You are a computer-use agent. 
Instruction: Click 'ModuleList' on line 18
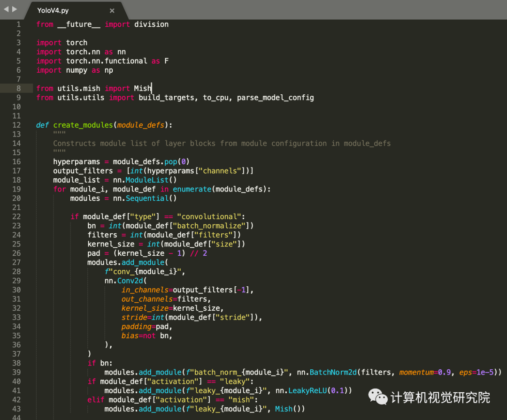coord(147,180)
